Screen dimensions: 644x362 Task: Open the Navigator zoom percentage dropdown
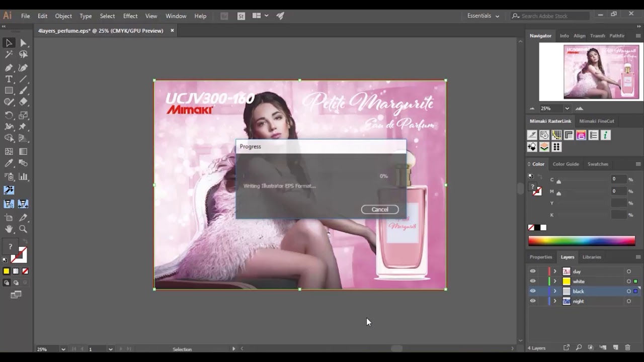pos(567,108)
